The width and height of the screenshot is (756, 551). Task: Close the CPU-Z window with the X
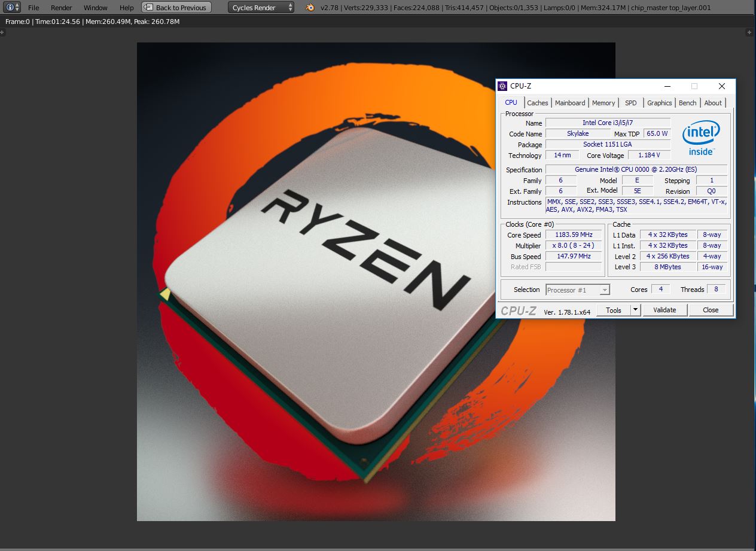point(722,86)
